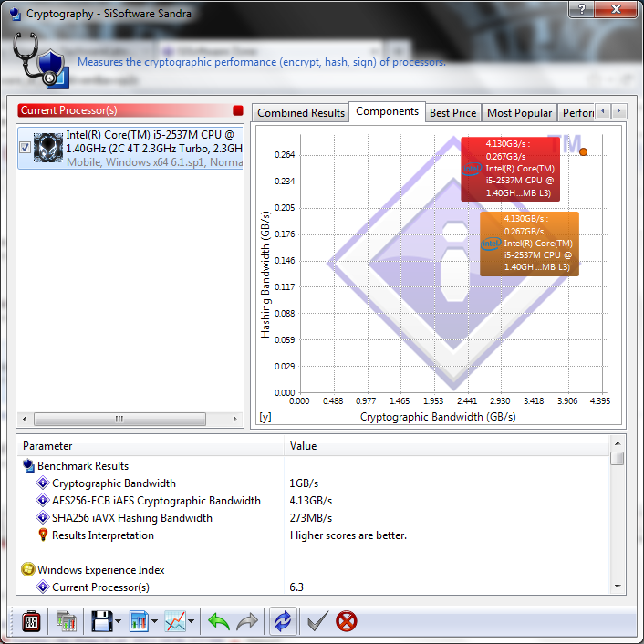The height and width of the screenshot is (644, 644).
Task: Click the red result tooltip box
Action: coord(510,169)
